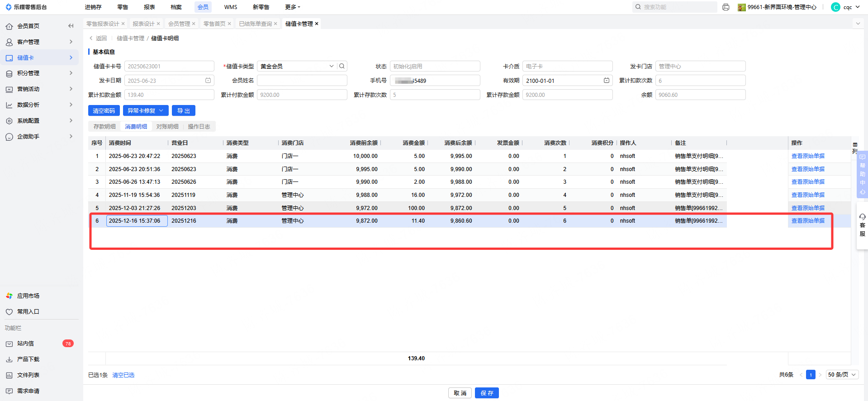868x401 pixels.
Task: Close the 已结账单查询 tab
Action: coord(275,24)
